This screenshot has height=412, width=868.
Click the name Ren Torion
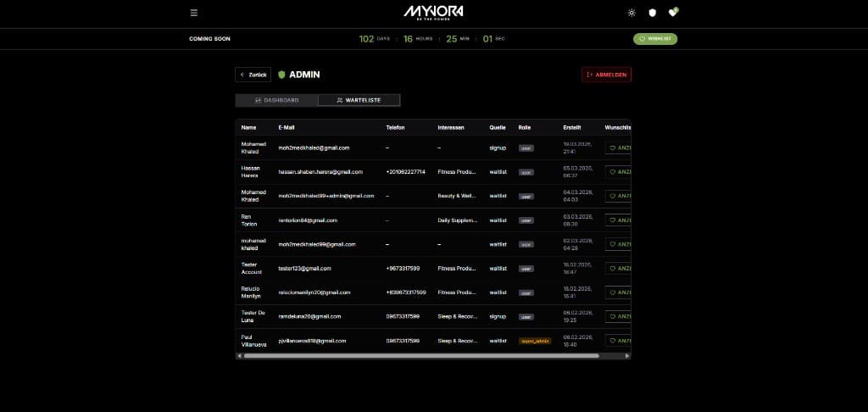click(x=249, y=220)
